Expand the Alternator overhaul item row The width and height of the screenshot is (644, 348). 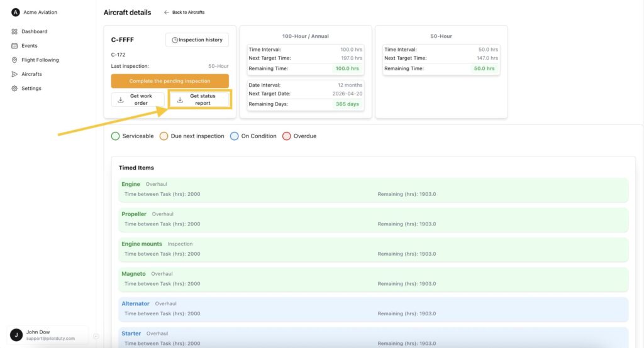374,308
